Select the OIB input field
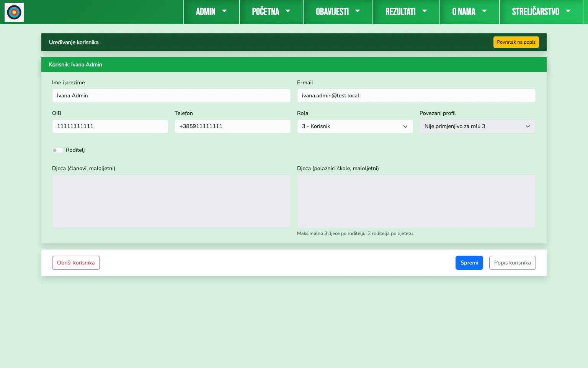The height and width of the screenshot is (368, 588). (x=110, y=127)
